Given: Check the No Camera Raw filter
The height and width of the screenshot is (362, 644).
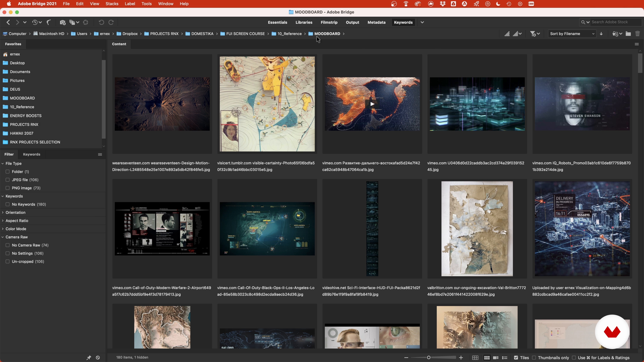Looking at the screenshot, I should tap(8, 245).
